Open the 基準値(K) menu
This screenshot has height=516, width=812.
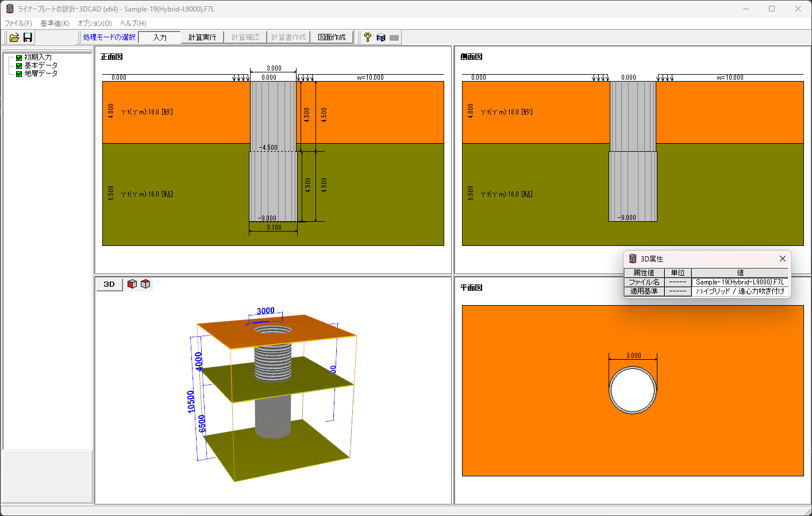(x=55, y=24)
